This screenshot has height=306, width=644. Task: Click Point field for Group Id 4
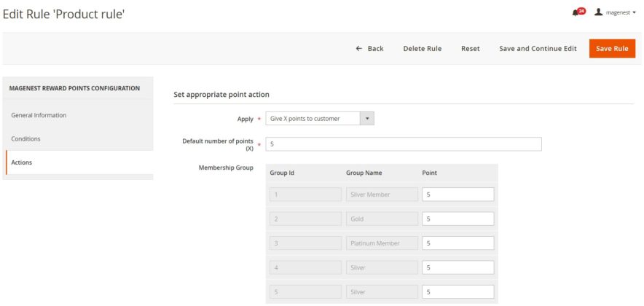(x=458, y=267)
